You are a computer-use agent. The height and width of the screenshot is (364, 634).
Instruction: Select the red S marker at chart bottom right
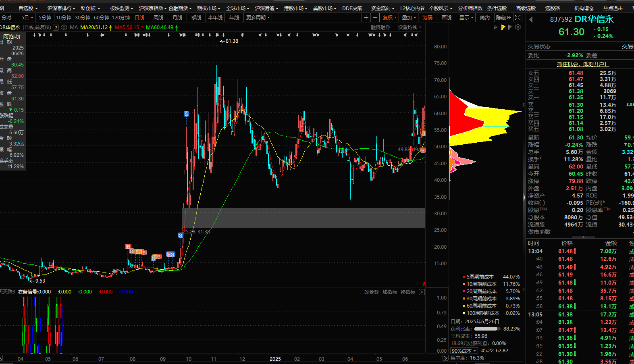424,284
